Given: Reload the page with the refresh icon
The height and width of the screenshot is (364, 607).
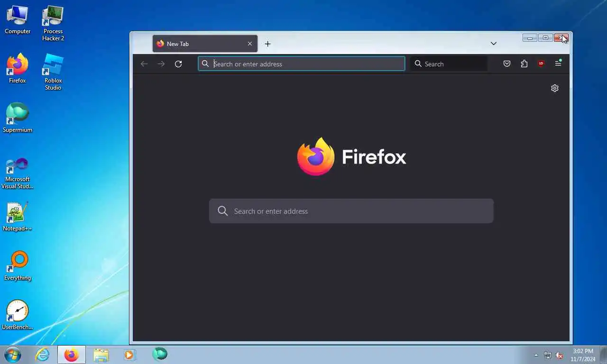Looking at the screenshot, I should tap(178, 64).
